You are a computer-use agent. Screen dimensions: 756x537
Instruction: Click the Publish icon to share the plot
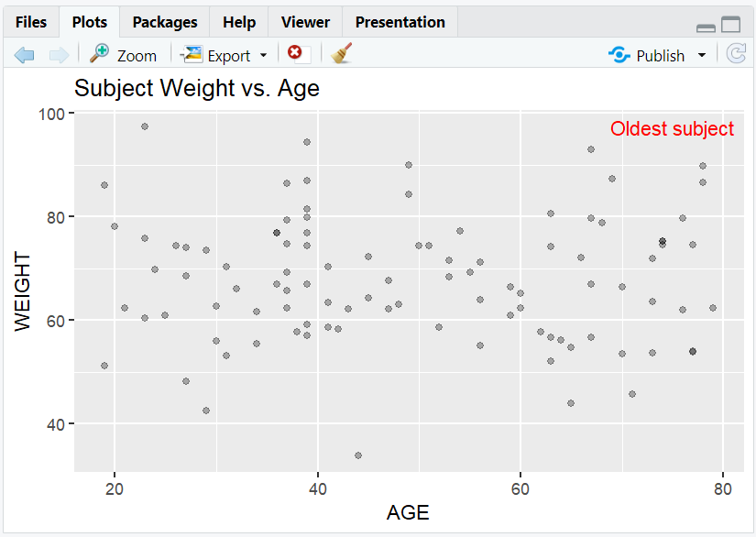click(619, 55)
